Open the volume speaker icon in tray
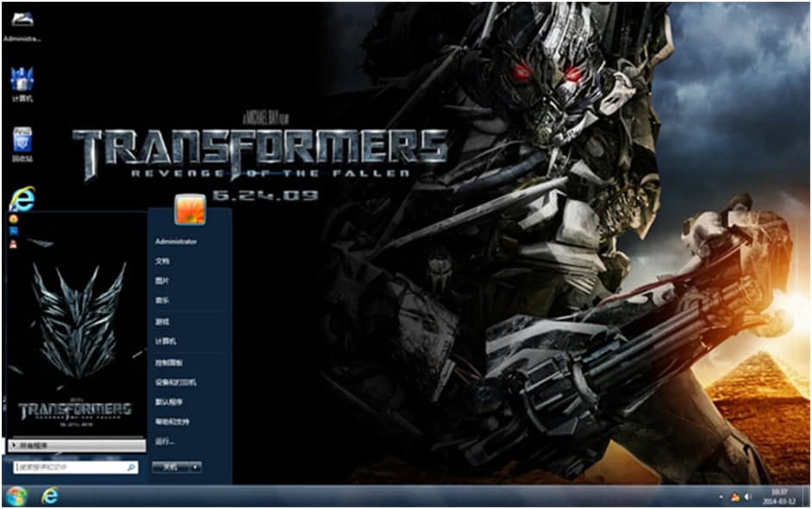Screen dimensions: 812x509 pyautogui.click(x=748, y=497)
